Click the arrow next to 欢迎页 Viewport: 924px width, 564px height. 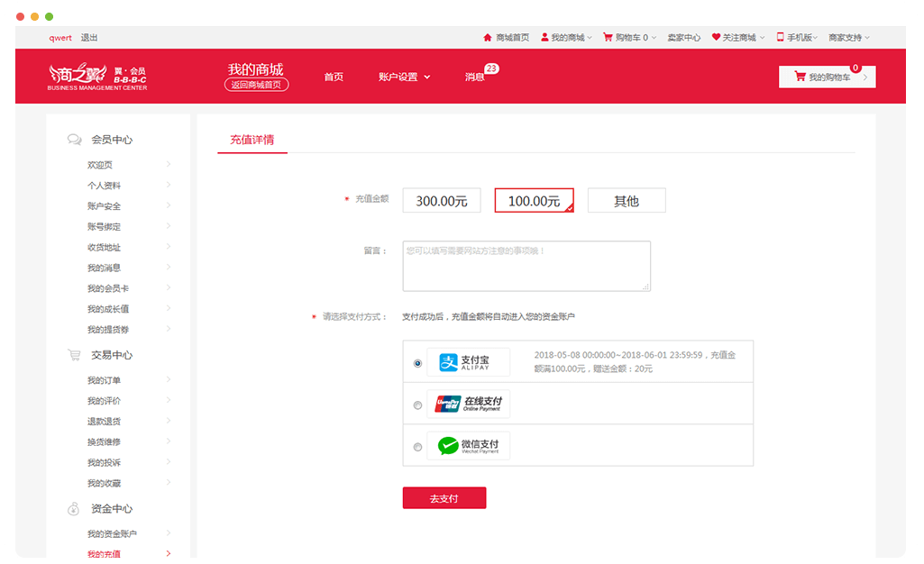click(169, 164)
